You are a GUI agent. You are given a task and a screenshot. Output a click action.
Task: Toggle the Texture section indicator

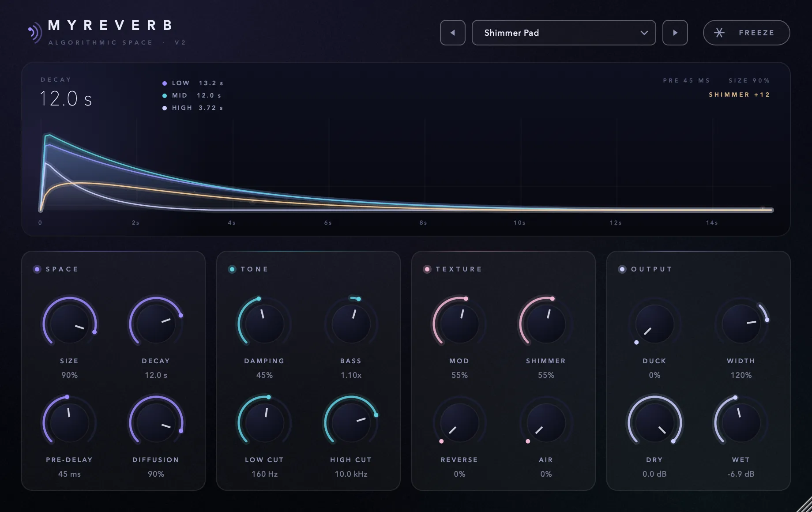[x=427, y=269]
